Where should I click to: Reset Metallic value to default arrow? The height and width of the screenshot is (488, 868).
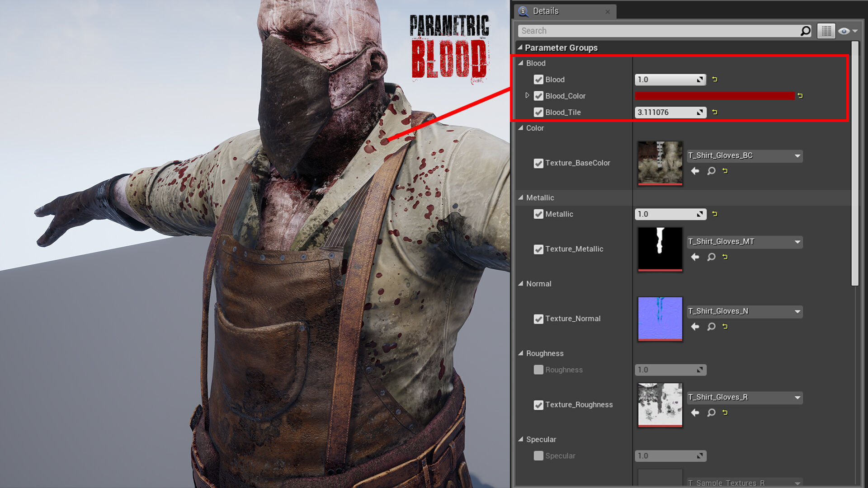pyautogui.click(x=715, y=213)
